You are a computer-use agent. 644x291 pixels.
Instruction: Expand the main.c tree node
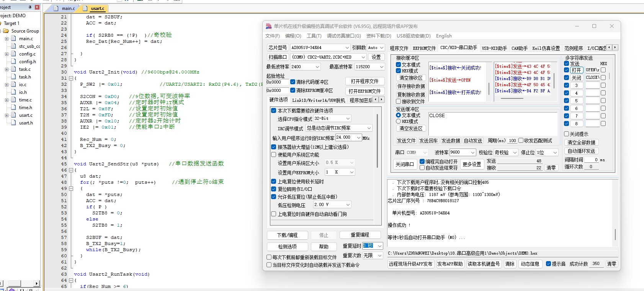[7, 39]
